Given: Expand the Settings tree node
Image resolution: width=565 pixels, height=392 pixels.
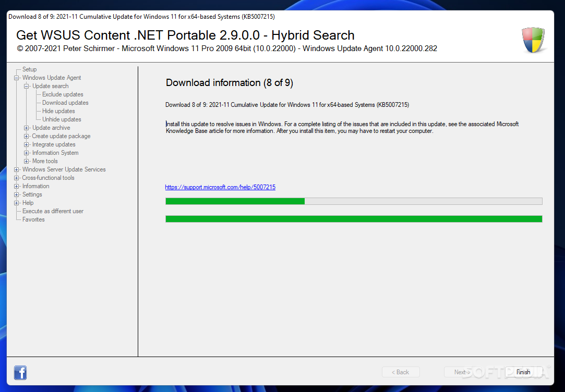Looking at the screenshot, I should [x=16, y=194].
